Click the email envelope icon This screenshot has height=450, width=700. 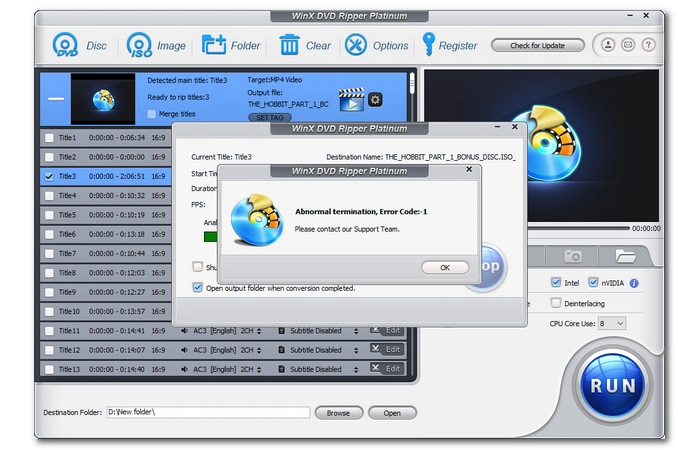tap(628, 45)
